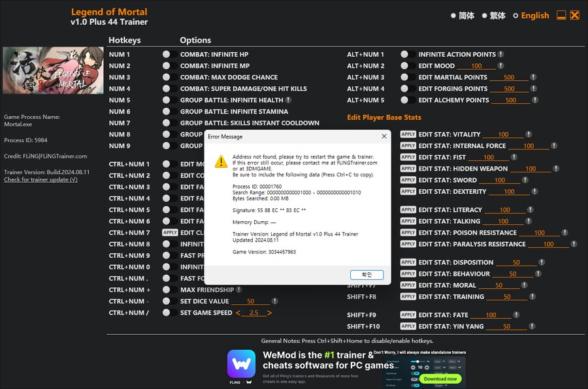
Task: Click the info icon beside Edit Forging Points
Action: (x=534, y=89)
